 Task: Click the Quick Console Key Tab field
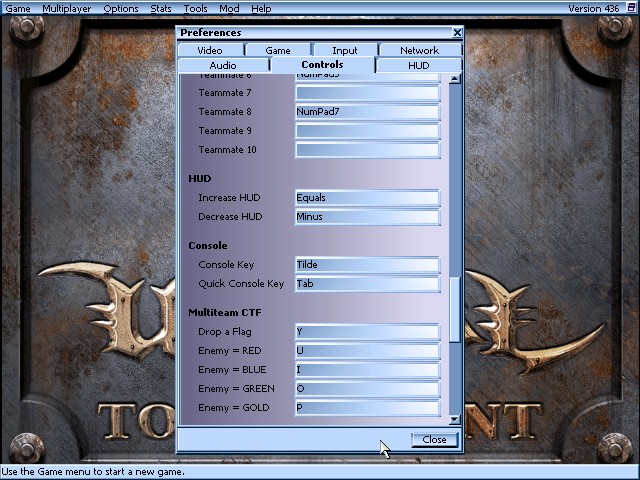[367, 284]
